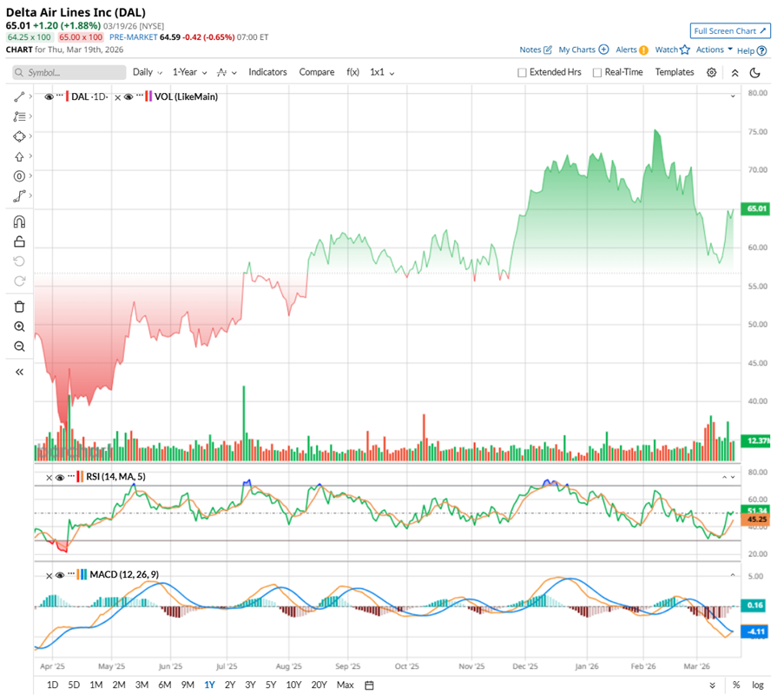The image size is (784, 695).
Task: Collapse the MACD pane
Action: (733, 575)
